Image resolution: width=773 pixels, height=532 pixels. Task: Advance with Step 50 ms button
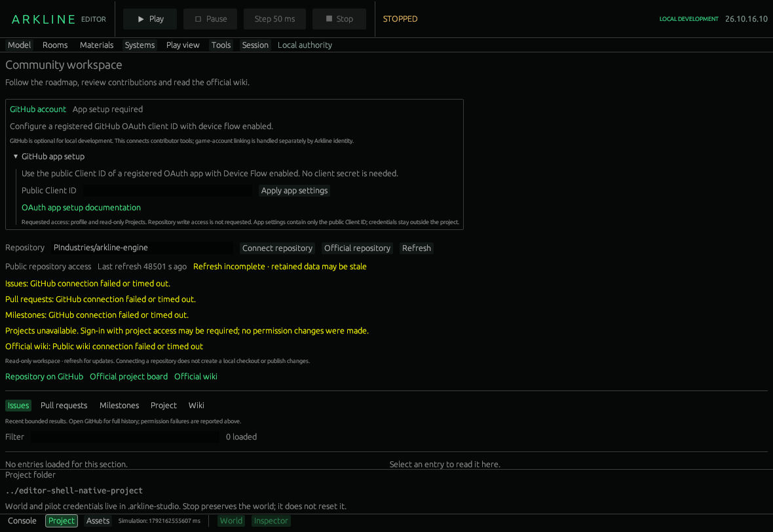pos(274,19)
